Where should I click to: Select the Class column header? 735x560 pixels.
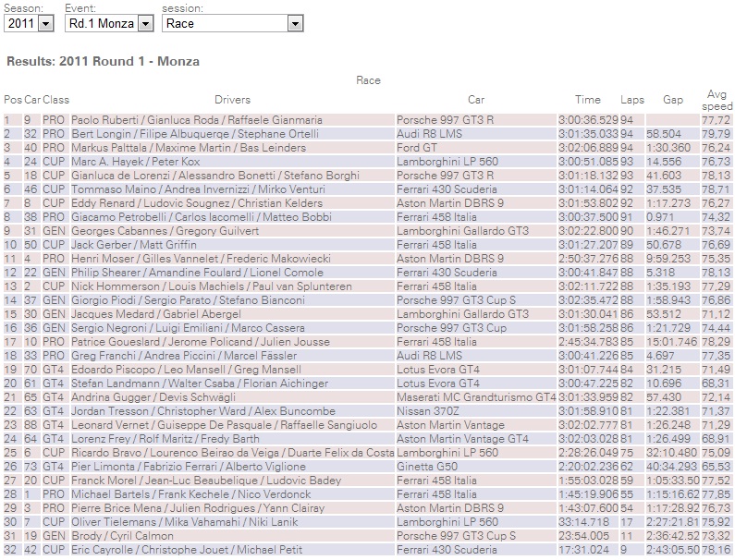tap(55, 100)
